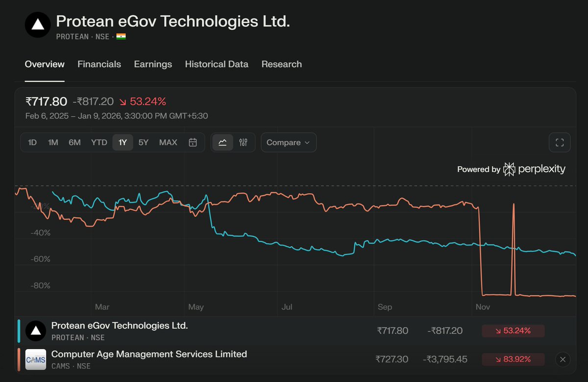
Task: Open the Compare dropdown
Action: [x=289, y=143]
